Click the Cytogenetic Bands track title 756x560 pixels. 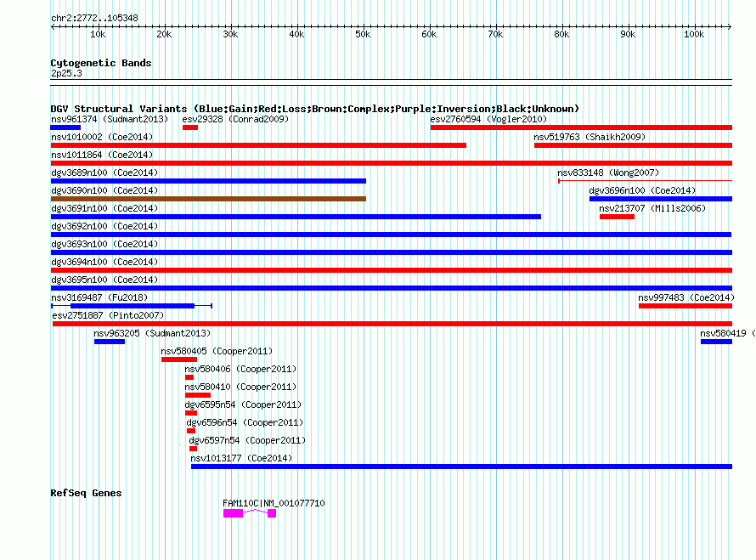pos(101,63)
